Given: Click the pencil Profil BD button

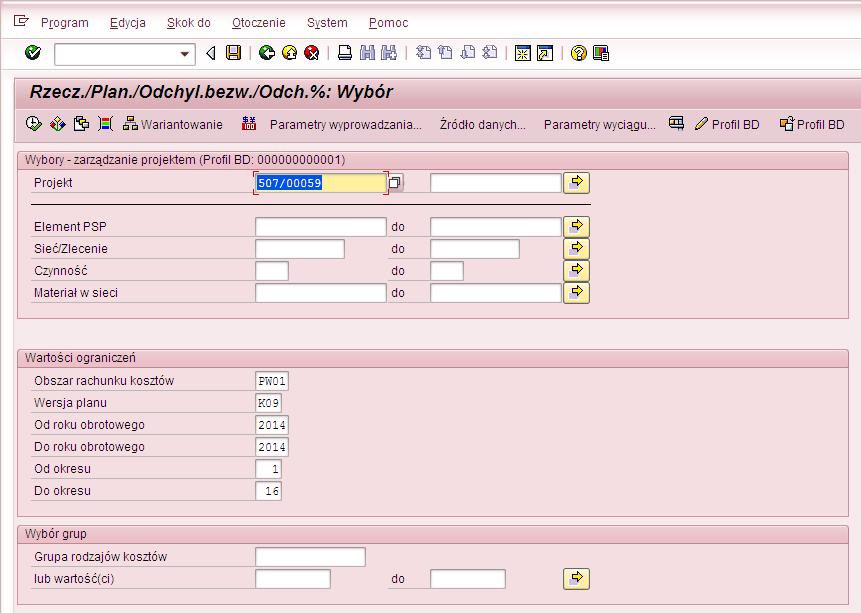Looking at the screenshot, I should 727,124.
